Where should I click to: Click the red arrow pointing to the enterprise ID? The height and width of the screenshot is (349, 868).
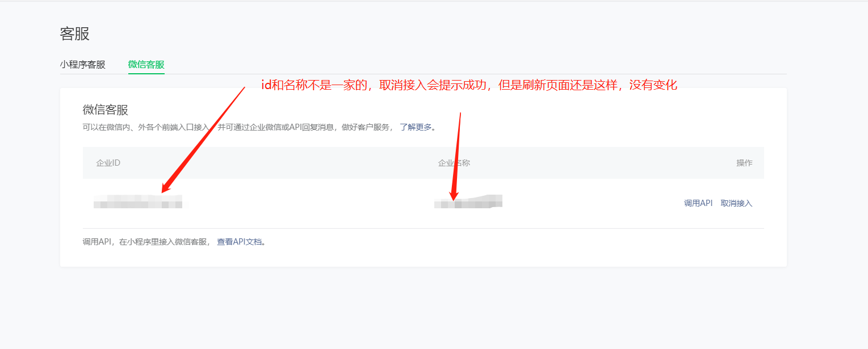coord(203,140)
